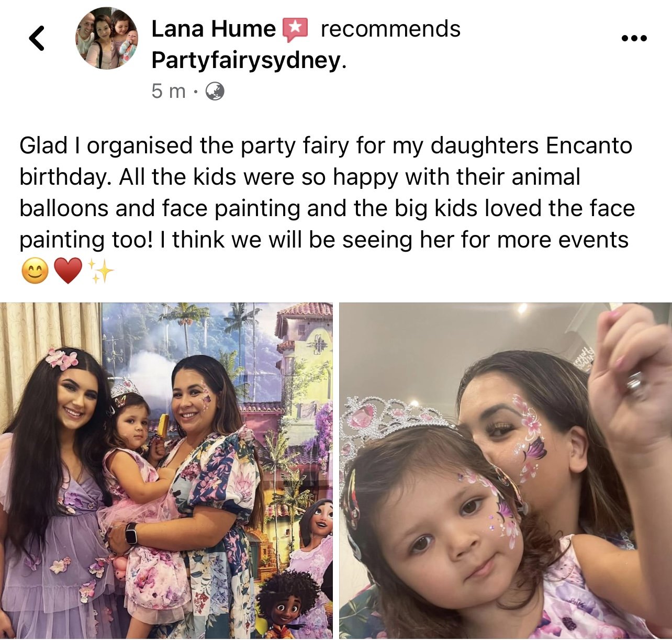This screenshot has width=672, height=640.
Task: Visit the Partyfairysydney page link
Action: click(246, 60)
